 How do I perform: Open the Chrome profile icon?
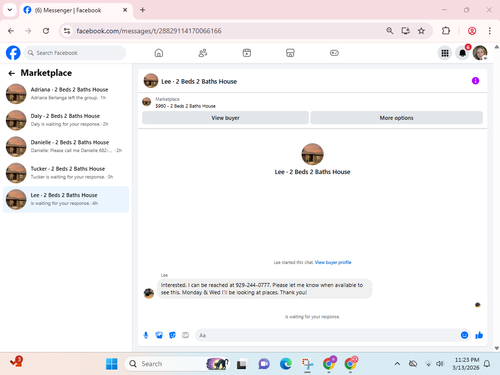(472, 31)
